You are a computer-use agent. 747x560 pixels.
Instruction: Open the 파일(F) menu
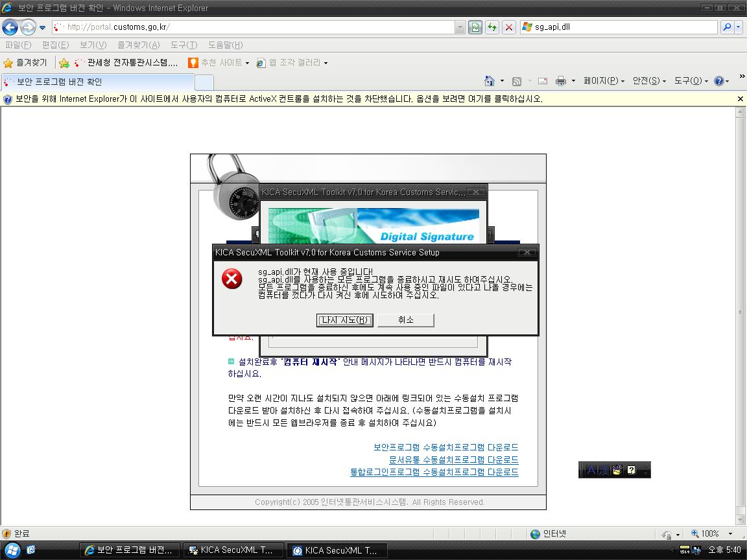click(x=18, y=45)
